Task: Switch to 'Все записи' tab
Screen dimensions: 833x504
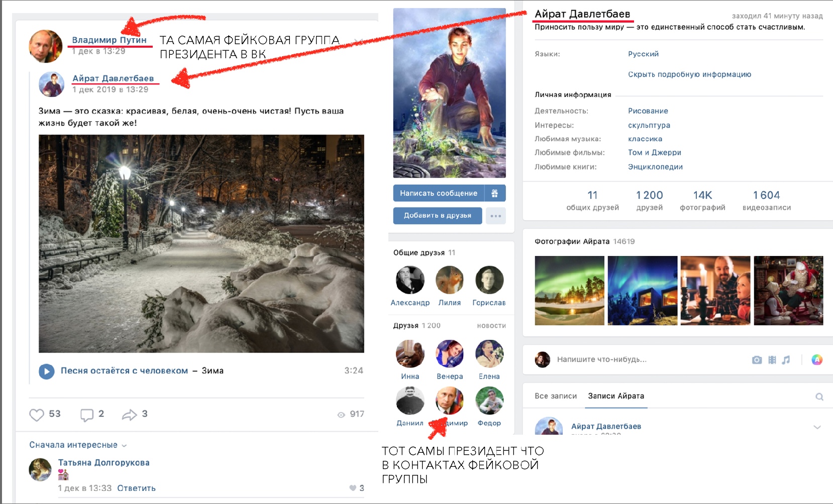Action: pos(556,396)
